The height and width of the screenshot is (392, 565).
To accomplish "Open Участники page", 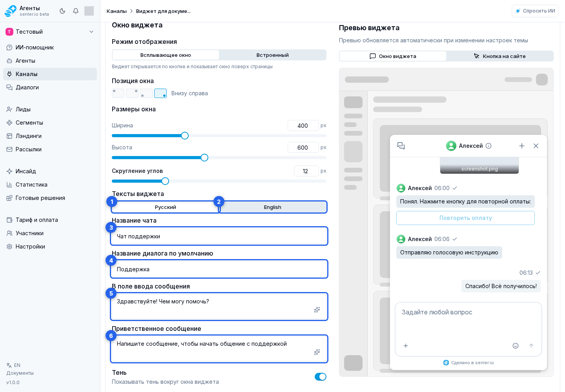I will tap(50, 233).
